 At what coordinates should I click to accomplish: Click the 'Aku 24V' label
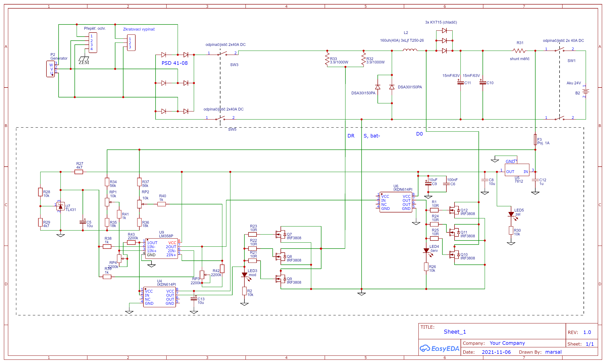coord(574,83)
